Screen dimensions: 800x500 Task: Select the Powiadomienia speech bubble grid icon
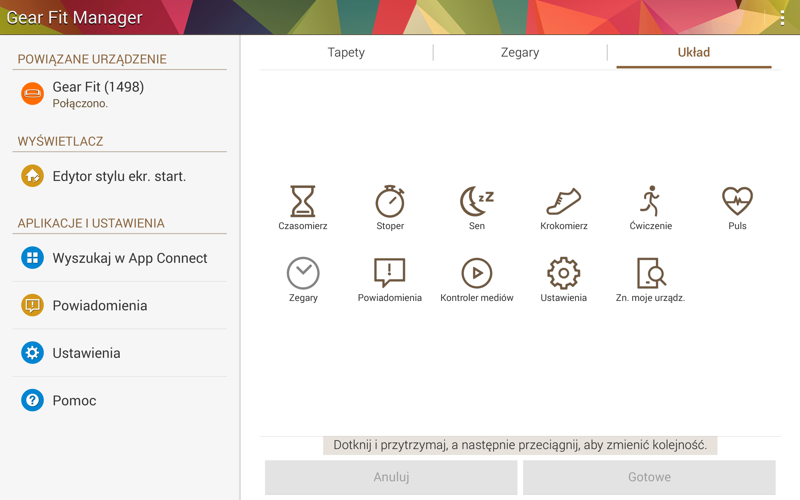390,273
